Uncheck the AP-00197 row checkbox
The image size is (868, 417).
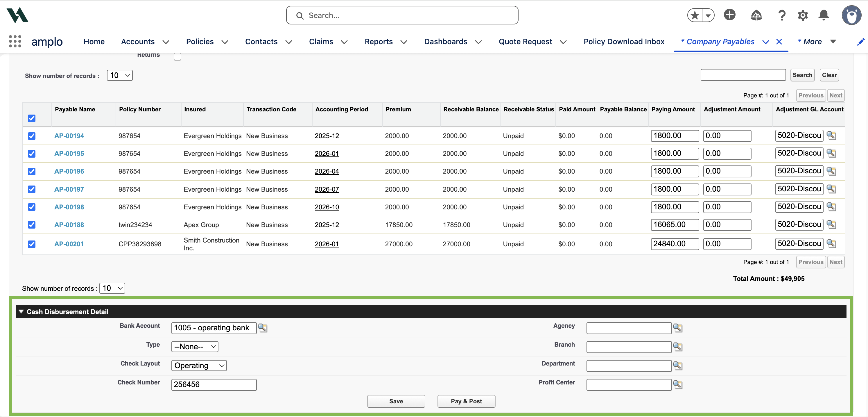coord(32,189)
